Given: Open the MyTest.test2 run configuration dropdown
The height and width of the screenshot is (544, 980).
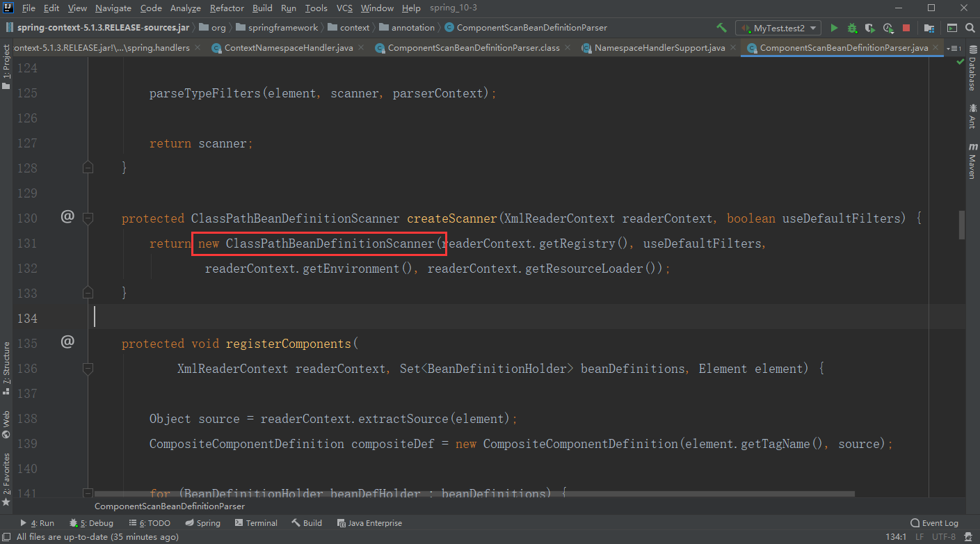Looking at the screenshot, I should tap(778, 28).
